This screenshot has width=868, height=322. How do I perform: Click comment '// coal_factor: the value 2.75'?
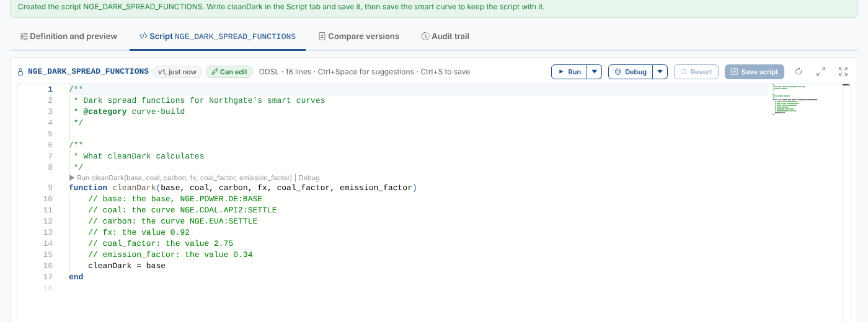pyautogui.click(x=161, y=243)
